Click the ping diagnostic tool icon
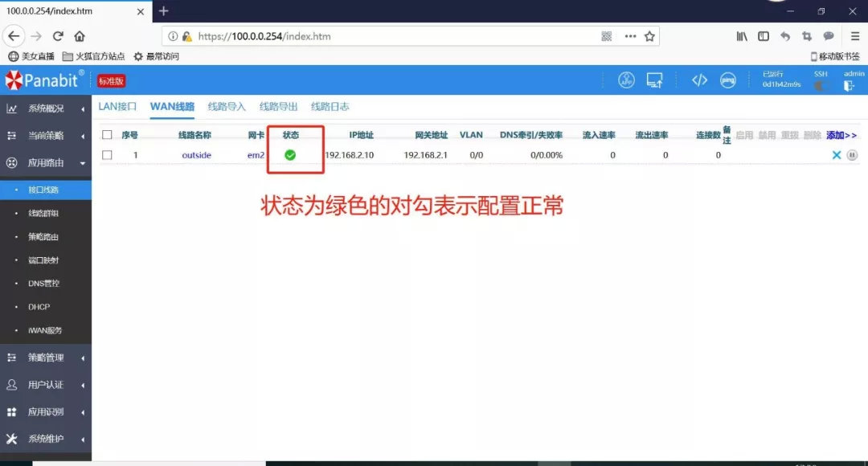 [727, 80]
